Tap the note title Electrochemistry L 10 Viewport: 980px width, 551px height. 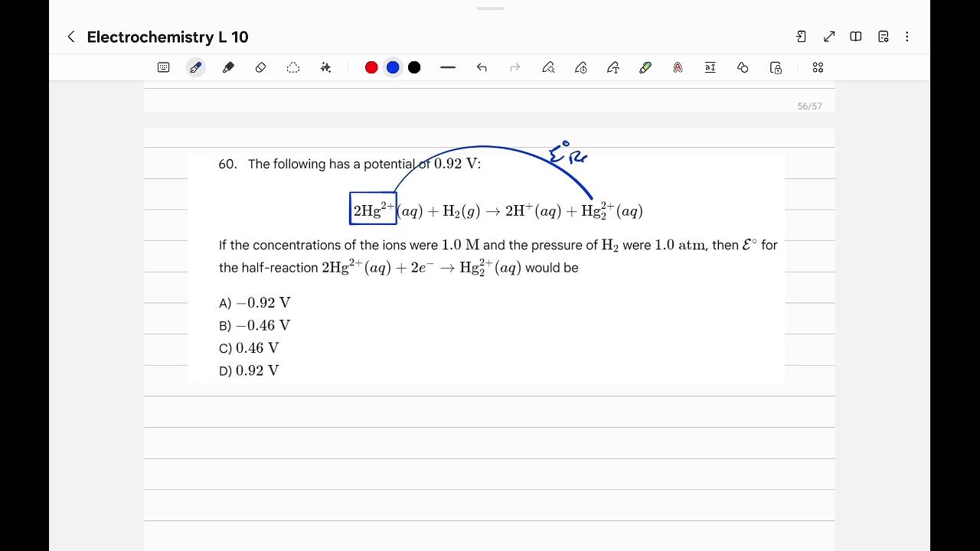point(168,37)
